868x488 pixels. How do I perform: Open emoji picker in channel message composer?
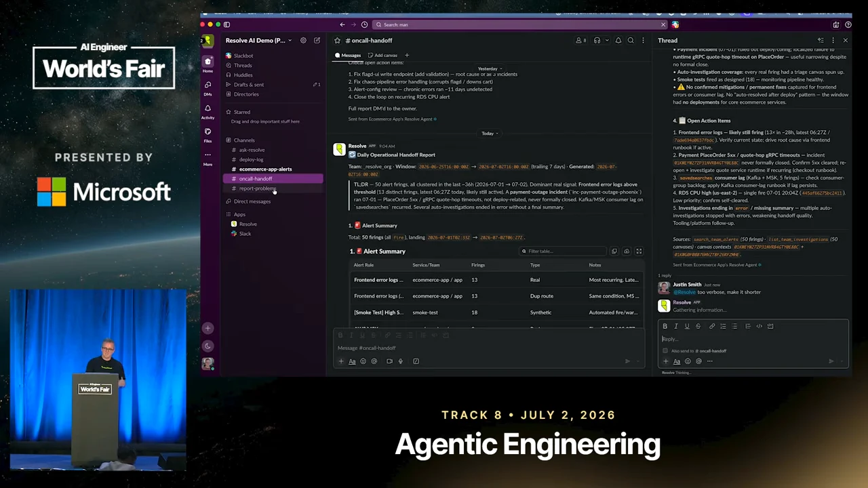pyautogui.click(x=363, y=361)
